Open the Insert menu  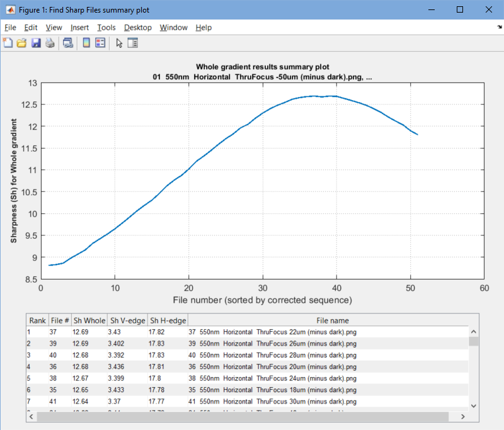(x=79, y=28)
